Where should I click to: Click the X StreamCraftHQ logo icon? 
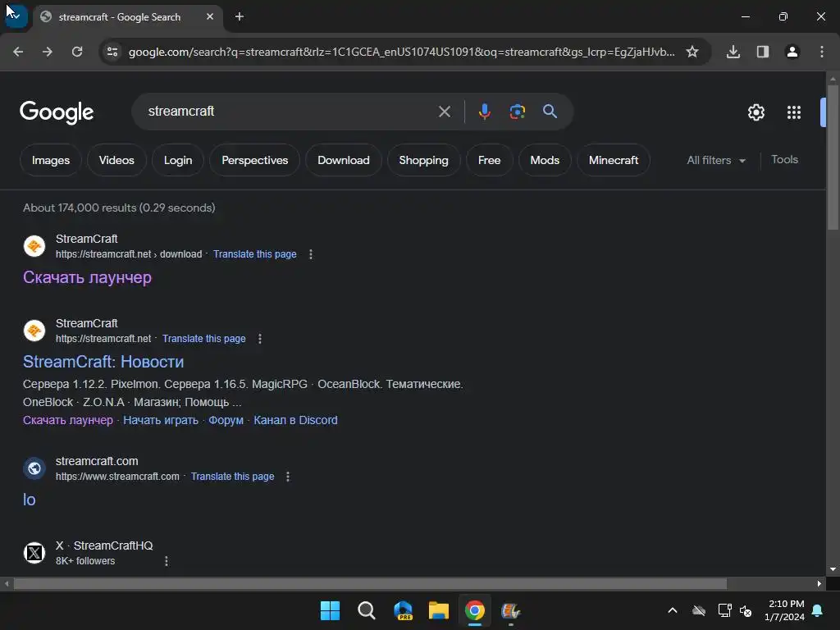coord(34,552)
